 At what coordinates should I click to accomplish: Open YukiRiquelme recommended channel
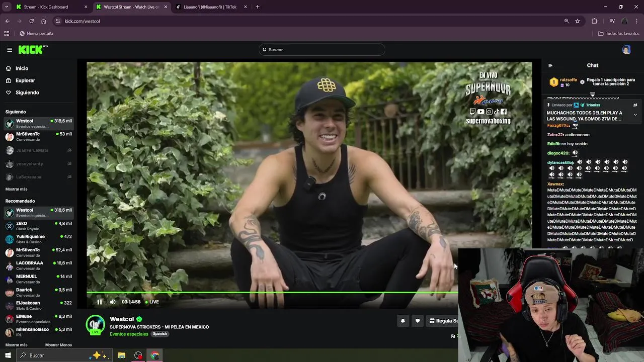pyautogui.click(x=38, y=239)
